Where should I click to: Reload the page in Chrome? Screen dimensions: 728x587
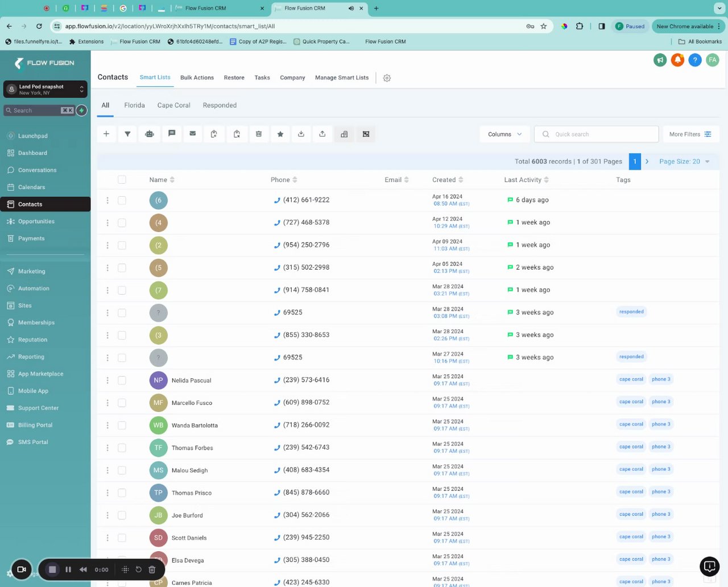coord(39,26)
